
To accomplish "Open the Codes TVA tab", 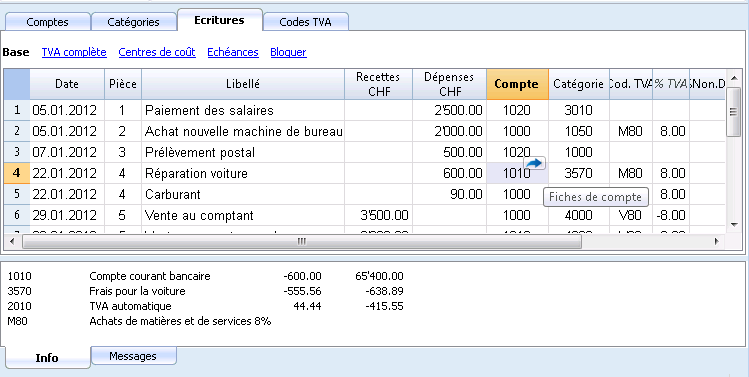I will coord(305,22).
